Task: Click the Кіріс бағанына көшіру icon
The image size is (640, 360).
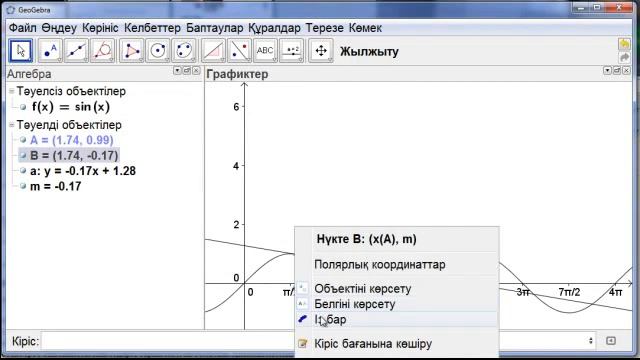Action: click(x=302, y=344)
